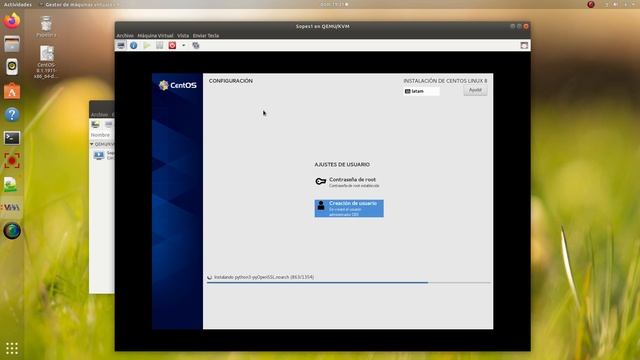Launch Firefox from the dock
The image size is (640, 360).
(12, 20)
